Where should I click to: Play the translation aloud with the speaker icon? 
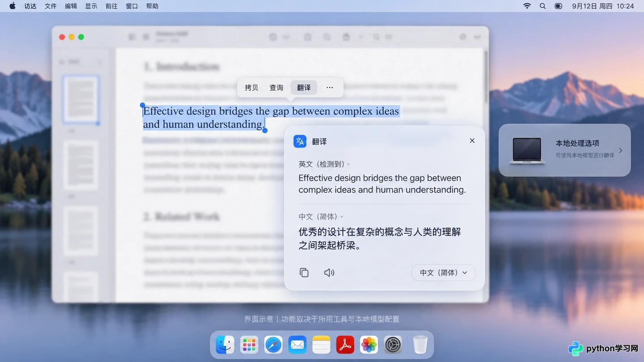coord(329,273)
